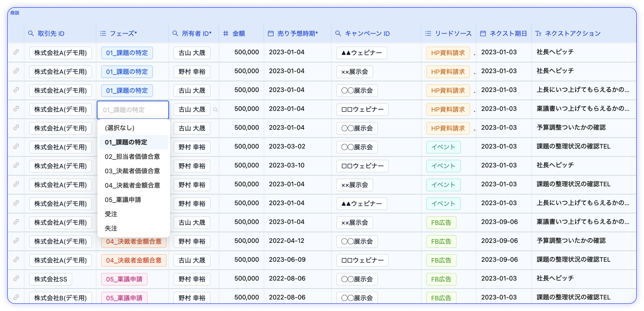Viewport: 644px width, 311px height.
Task: Click the date cell 2023-06-09
Action: pyautogui.click(x=287, y=260)
